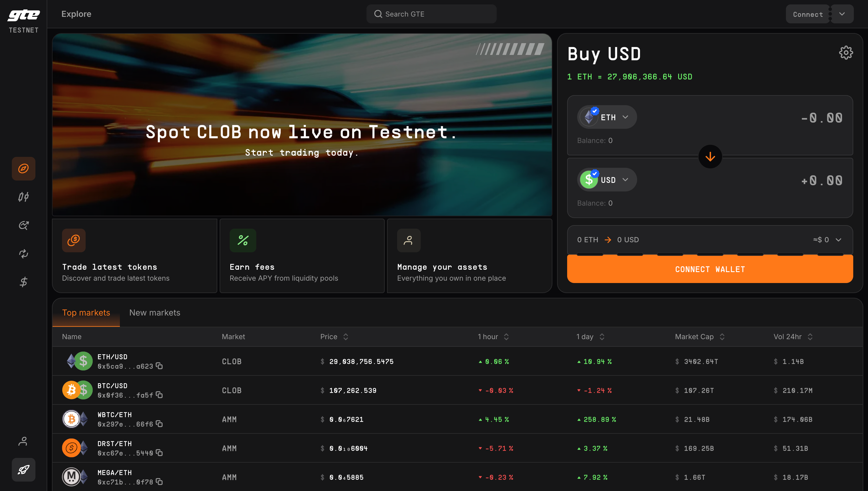This screenshot has height=491, width=868.
Task: Click the swap direction arrow button
Action: pos(710,157)
